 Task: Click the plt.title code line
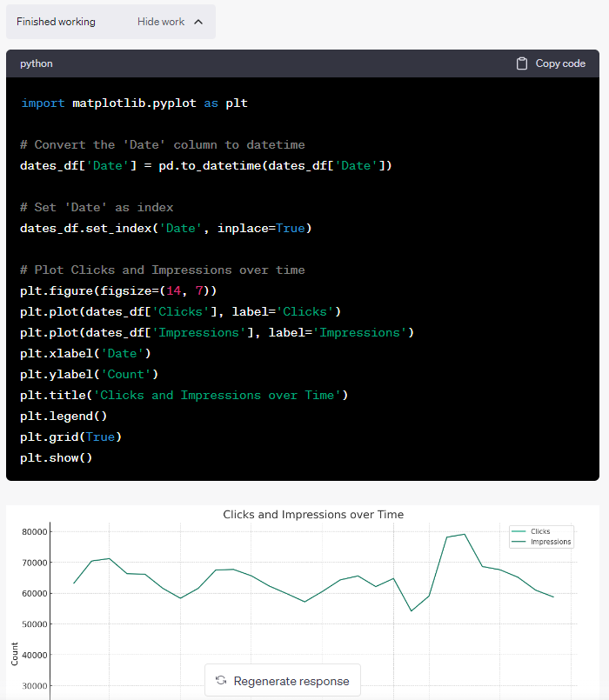pos(184,395)
